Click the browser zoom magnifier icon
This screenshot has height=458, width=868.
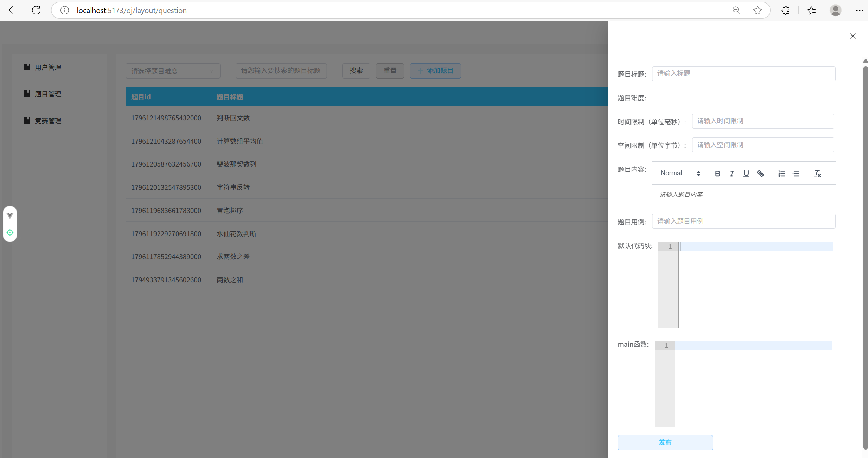(736, 11)
